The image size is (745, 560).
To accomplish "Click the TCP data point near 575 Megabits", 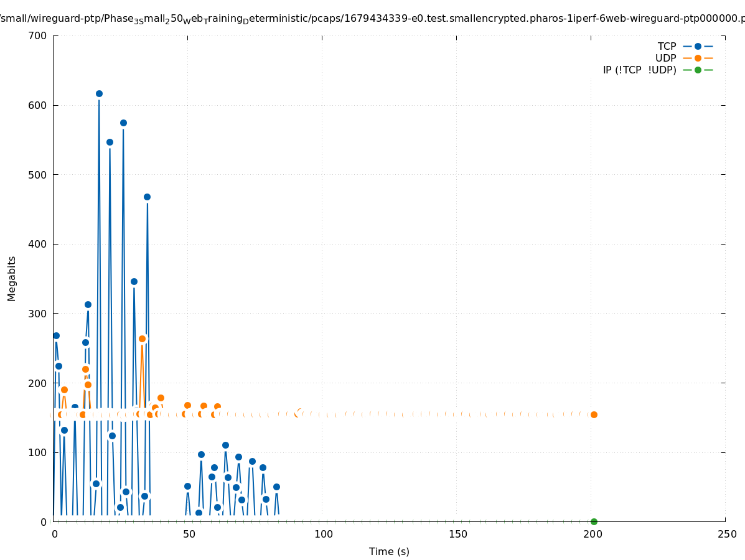I will pos(123,123).
